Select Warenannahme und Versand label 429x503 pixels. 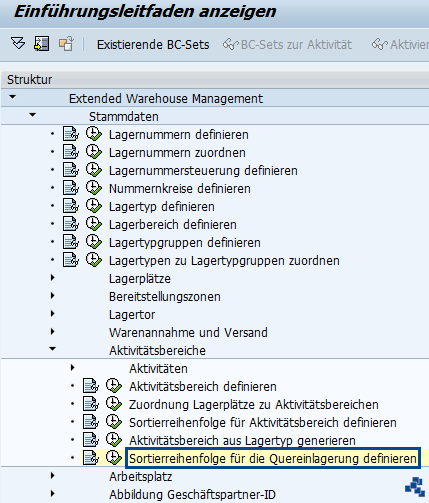[x=188, y=333]
